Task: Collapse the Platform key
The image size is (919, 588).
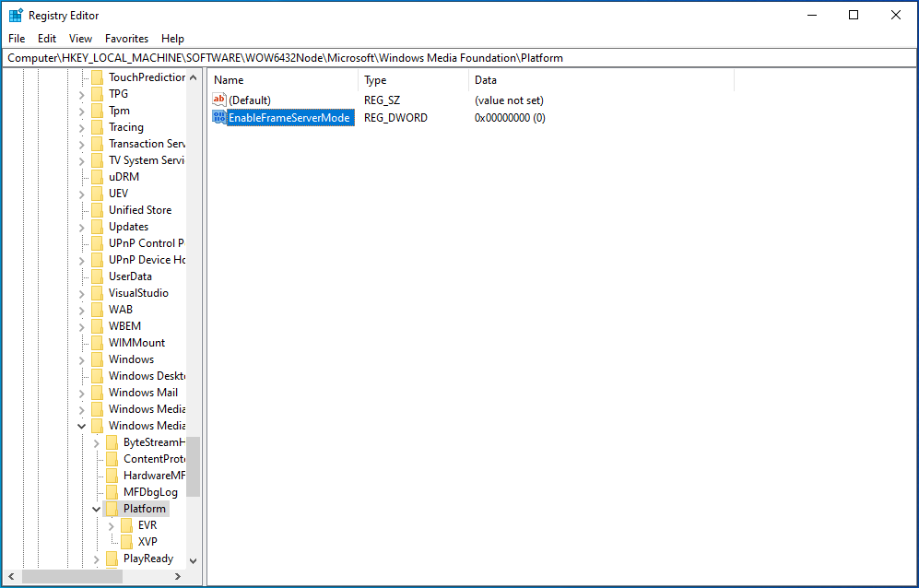Action: [x=96, y=508]
